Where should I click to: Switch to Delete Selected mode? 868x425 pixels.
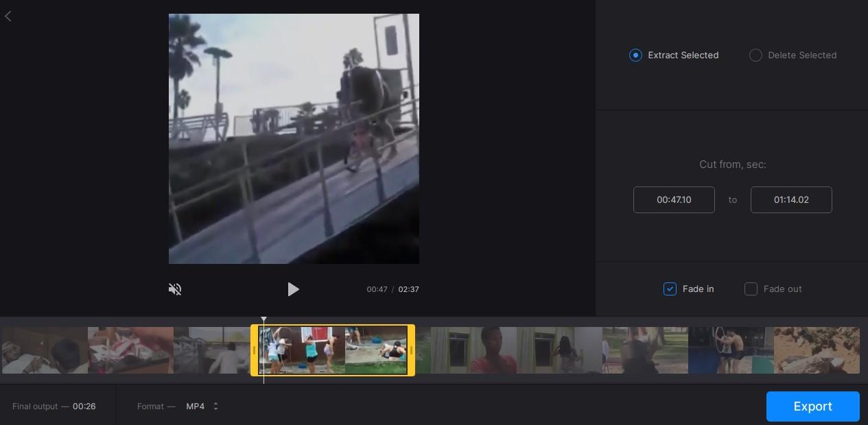point(755,55)
